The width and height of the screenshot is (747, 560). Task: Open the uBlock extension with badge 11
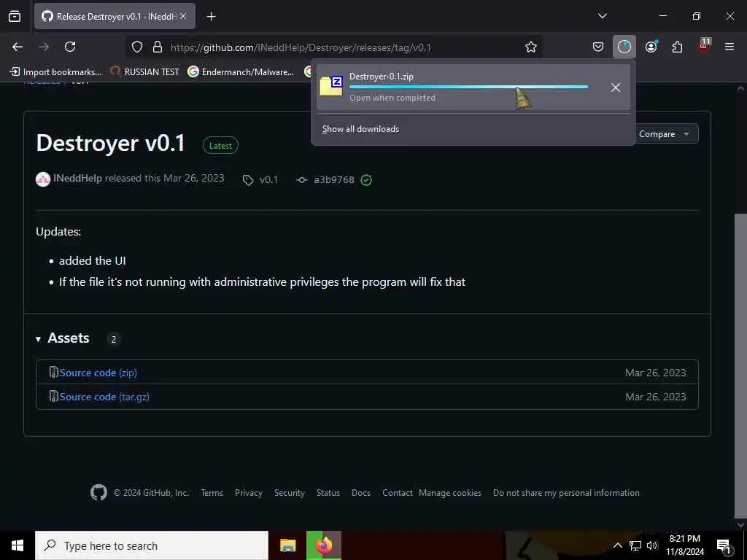click(704, 46)
